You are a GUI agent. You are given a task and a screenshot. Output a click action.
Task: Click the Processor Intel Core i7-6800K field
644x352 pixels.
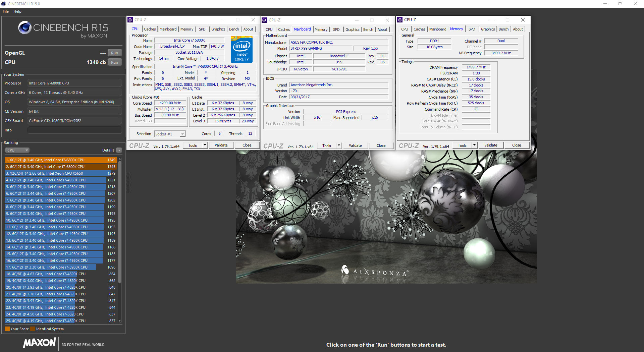pyautogui.click(x=74, y=83)
